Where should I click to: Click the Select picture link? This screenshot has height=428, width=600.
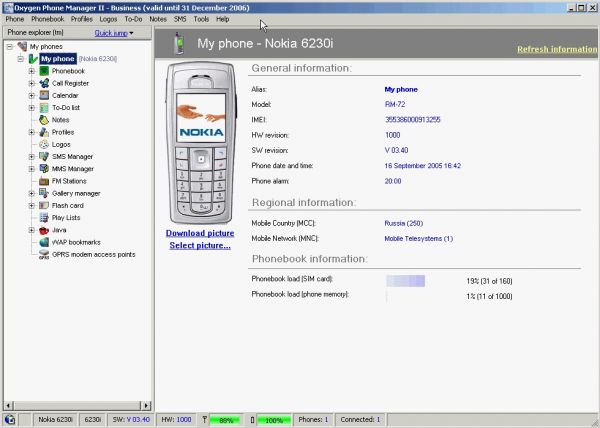(x=200, y=246)
